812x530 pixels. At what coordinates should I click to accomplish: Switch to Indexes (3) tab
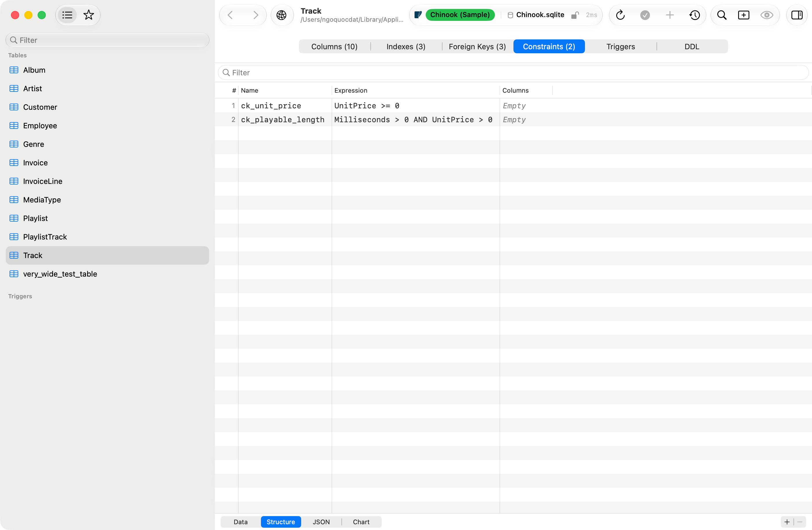pos(406,46)
